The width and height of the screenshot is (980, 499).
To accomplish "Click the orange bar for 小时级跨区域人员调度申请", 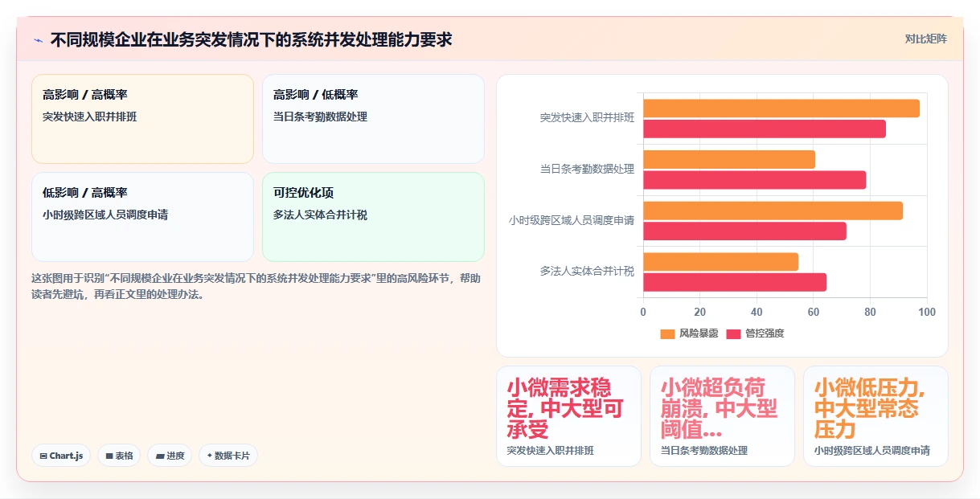I will click(x=773, y=211).
